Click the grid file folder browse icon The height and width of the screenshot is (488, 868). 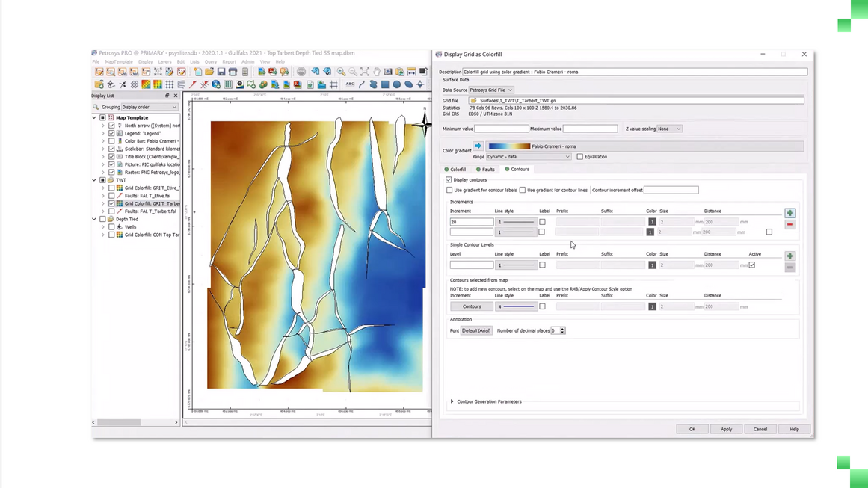pos(473,100)
